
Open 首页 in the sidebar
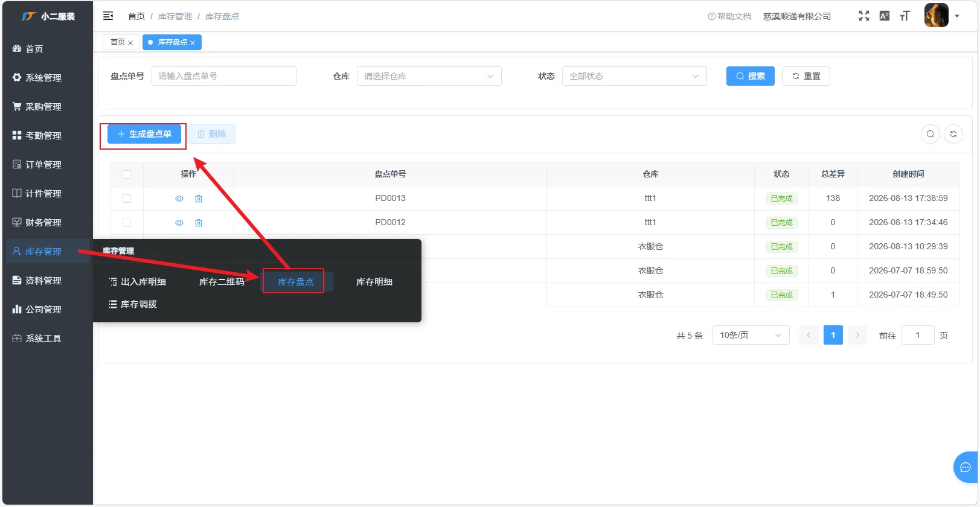tap(48, 49)
